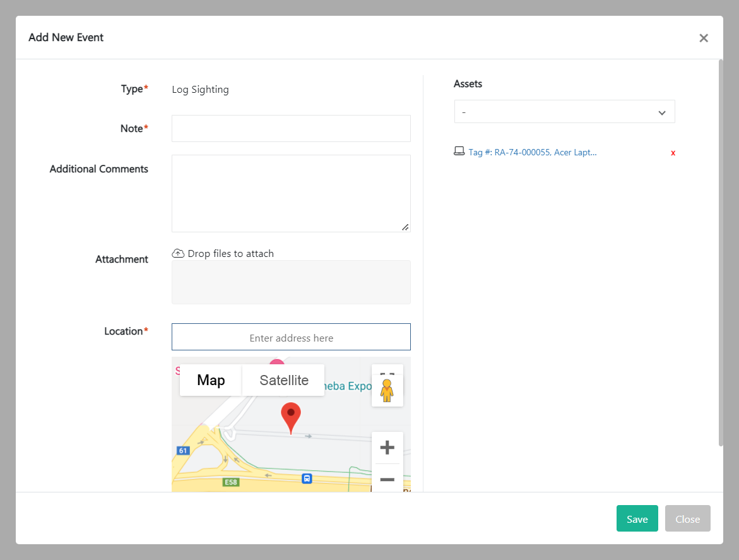Switch map to Satellite view

(284, 380)
